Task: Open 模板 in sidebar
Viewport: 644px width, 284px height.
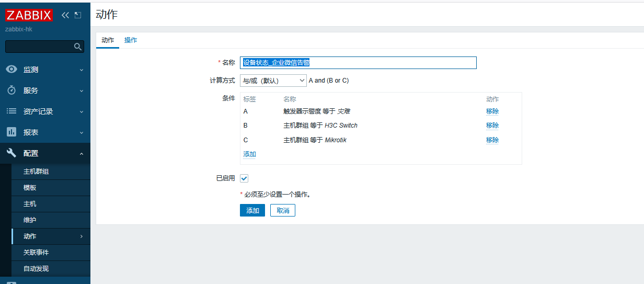Action: point(51,188)
